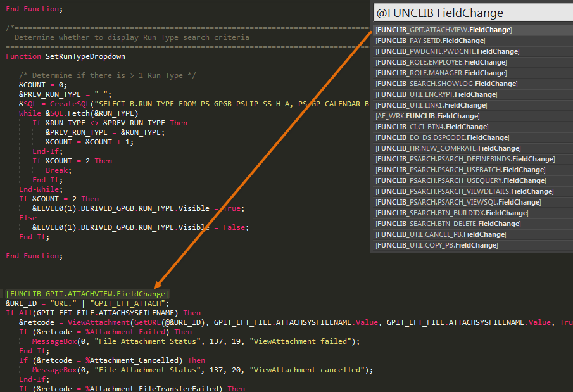Select FUNCLIB_PAY.SETID.FieldChange result

(x=474, y=41)
